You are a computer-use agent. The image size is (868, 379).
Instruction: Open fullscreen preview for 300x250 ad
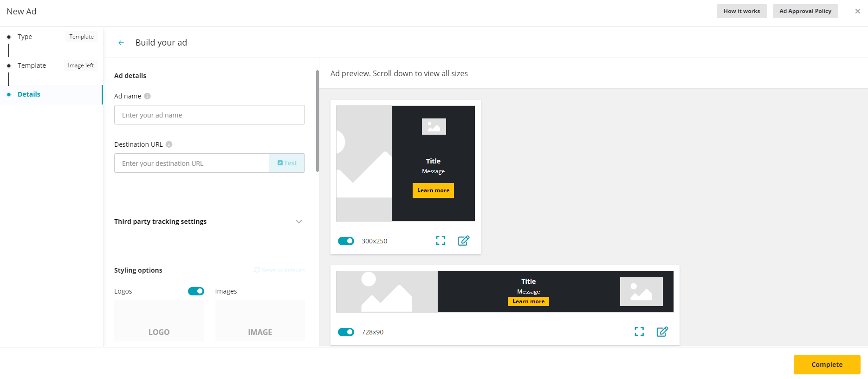click(440, 241)
